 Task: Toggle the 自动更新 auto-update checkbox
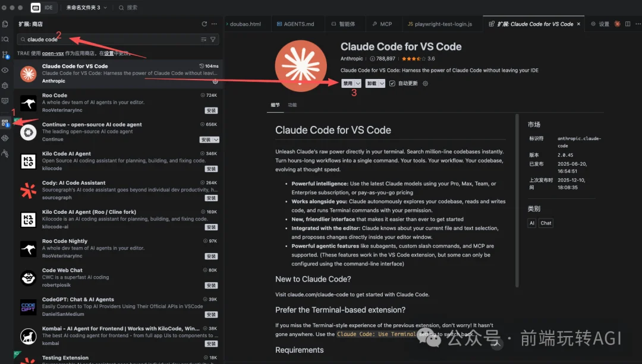(x=392, y=84)
